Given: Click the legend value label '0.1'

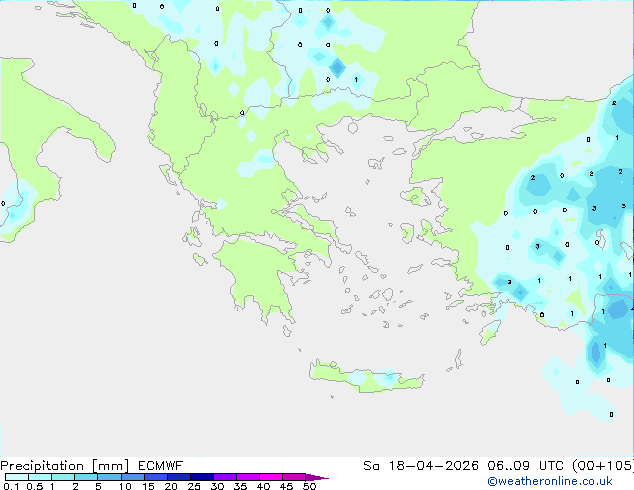Looking at the screenshot, I should point(11,486).
